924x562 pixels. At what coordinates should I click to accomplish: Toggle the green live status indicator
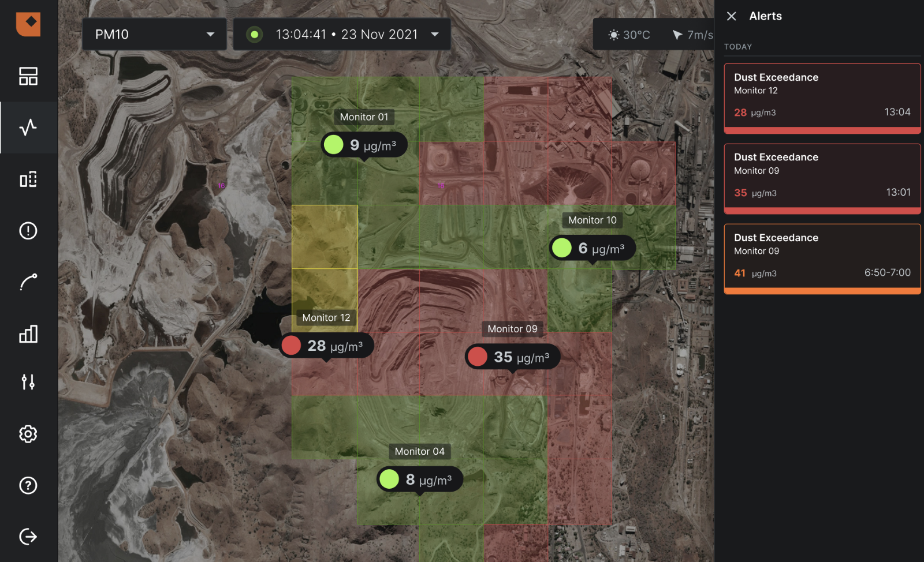coord(254,35)
